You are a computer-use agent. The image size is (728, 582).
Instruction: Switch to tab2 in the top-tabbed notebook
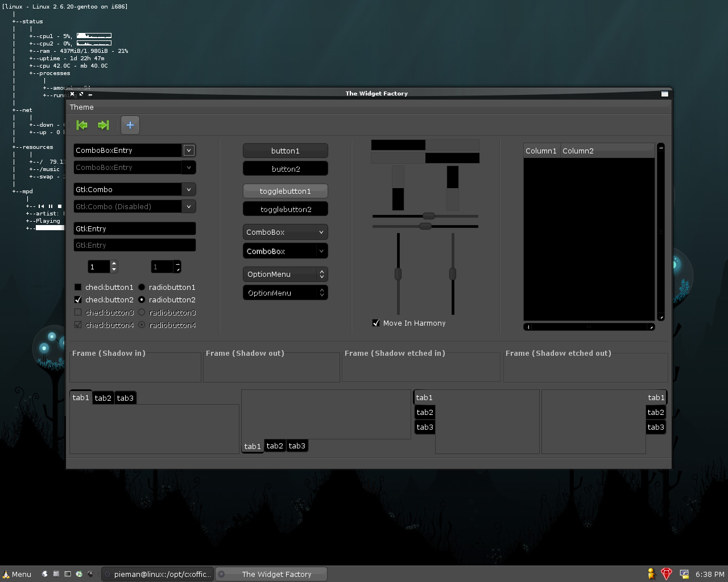(103, 398)
